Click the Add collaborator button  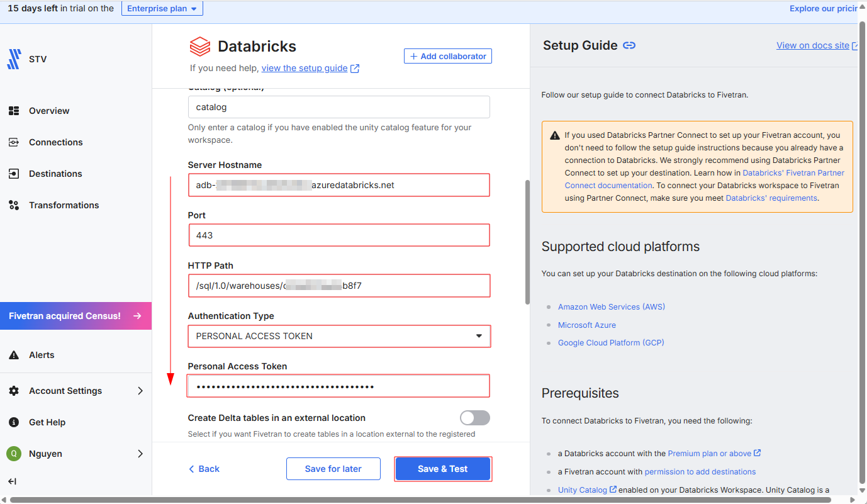coord(447,56)
